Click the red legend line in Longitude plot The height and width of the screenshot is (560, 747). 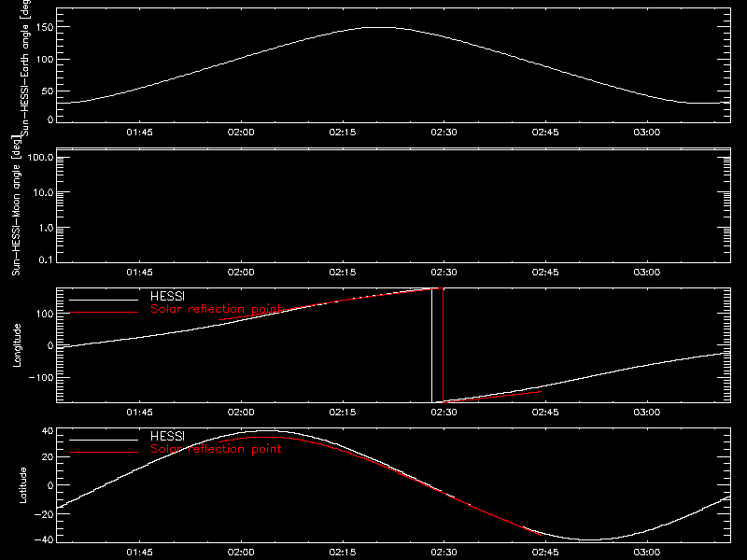(x=104, y=313)
